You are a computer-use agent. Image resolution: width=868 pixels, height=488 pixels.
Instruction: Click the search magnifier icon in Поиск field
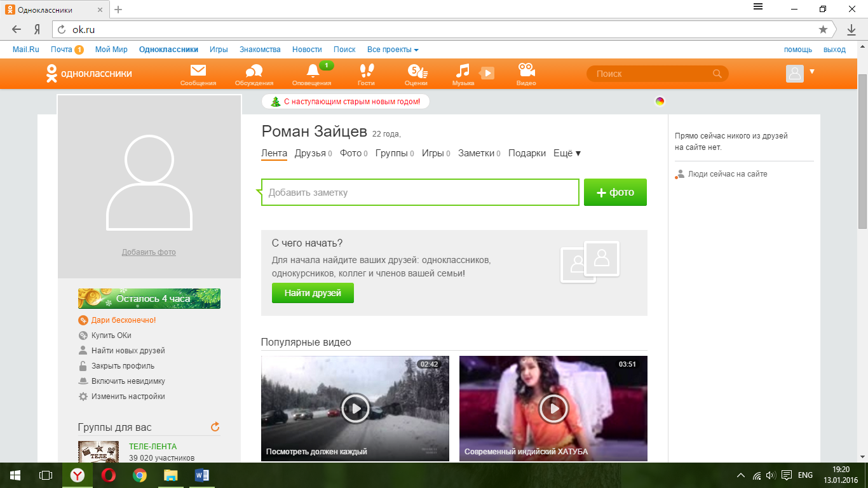click(x=717, y=74)
